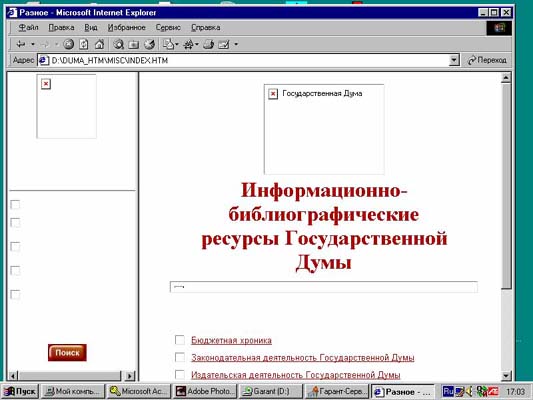The image size is (533, 400).
Task: Click the IE icon in title bar
Action: pyautogui.click(x=12, y=13)
